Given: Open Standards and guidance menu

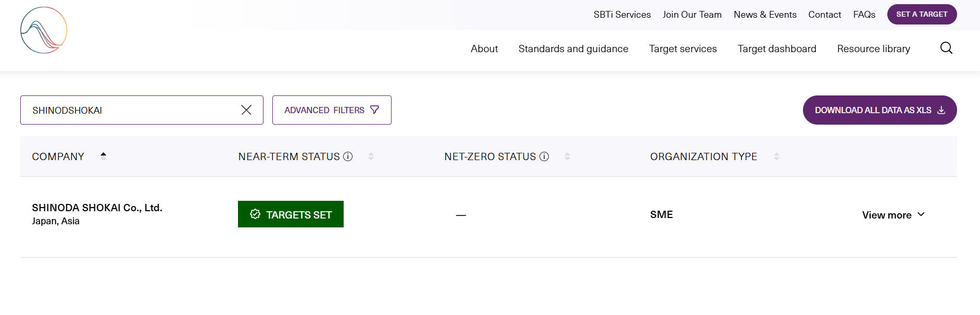Looking at the screenshot, I should pyautogui.click(x=573, y=49).
